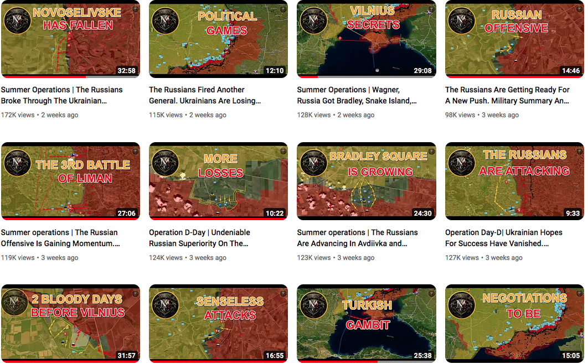588x364 pixels.
Task: Click the "2 Bloody Days Before Vilnius" thumbnail
Action: point(70,324)
